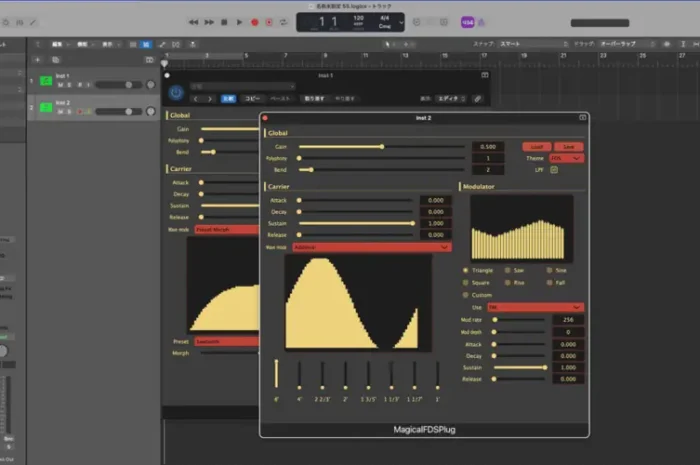Click the Play button in transport

coord(239,22)
